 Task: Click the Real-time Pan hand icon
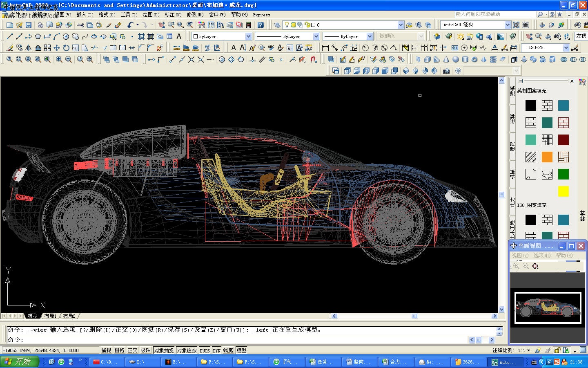coord(162,25)
